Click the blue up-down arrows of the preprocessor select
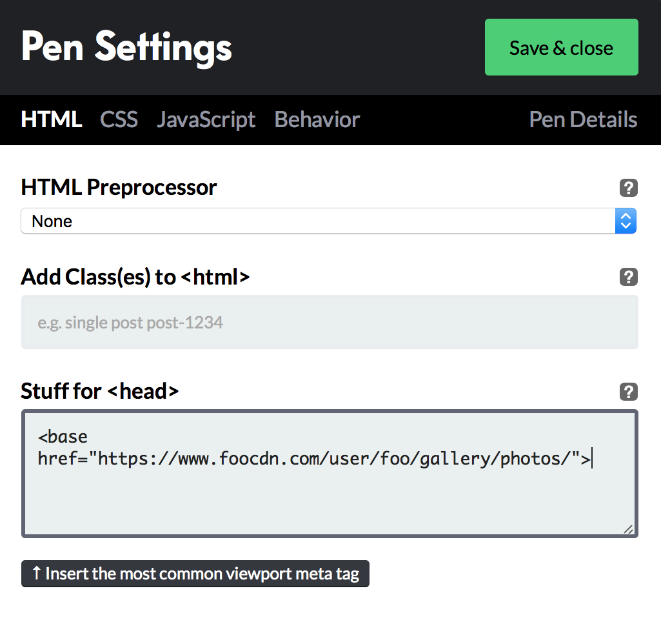Viewport: 661px width, 644px height. click(x=626, y=221)
